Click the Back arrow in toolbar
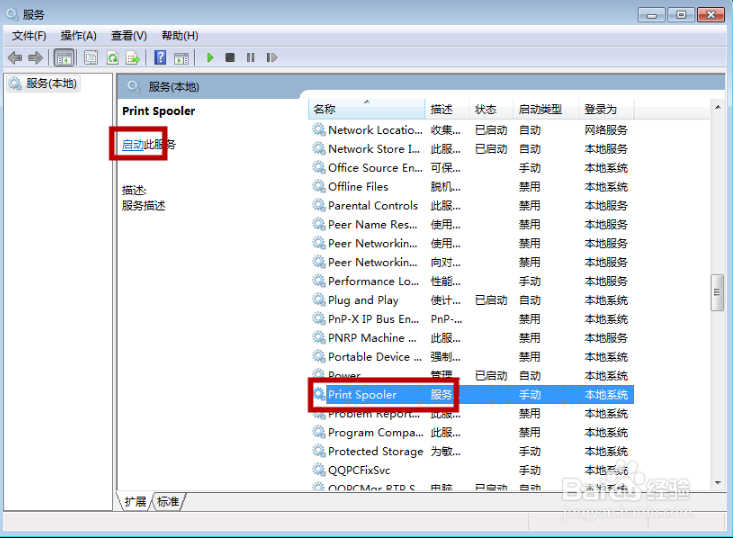 point(15,58)
